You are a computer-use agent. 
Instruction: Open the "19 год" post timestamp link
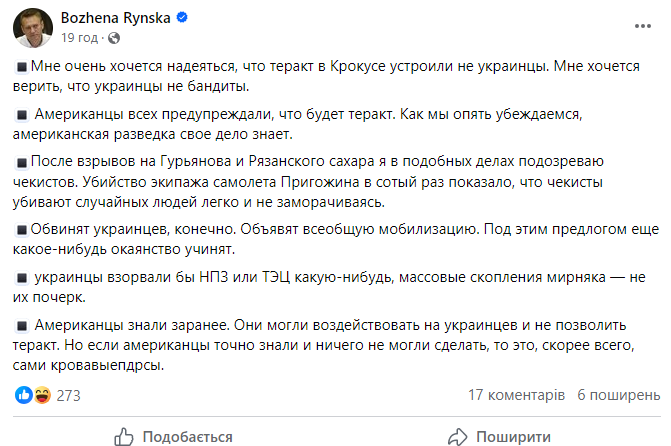pyautogui.click(x=79, y=37)
